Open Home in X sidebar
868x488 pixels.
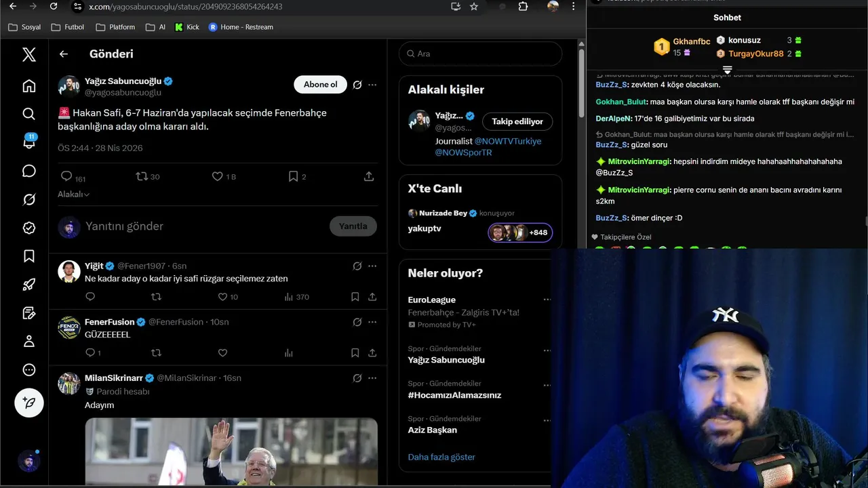click(29, 86)
